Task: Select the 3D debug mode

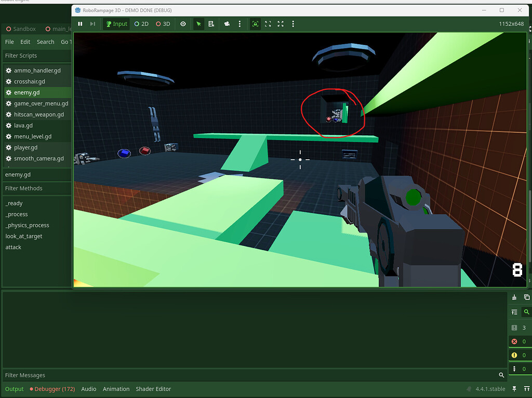Action: pos(162,23)
